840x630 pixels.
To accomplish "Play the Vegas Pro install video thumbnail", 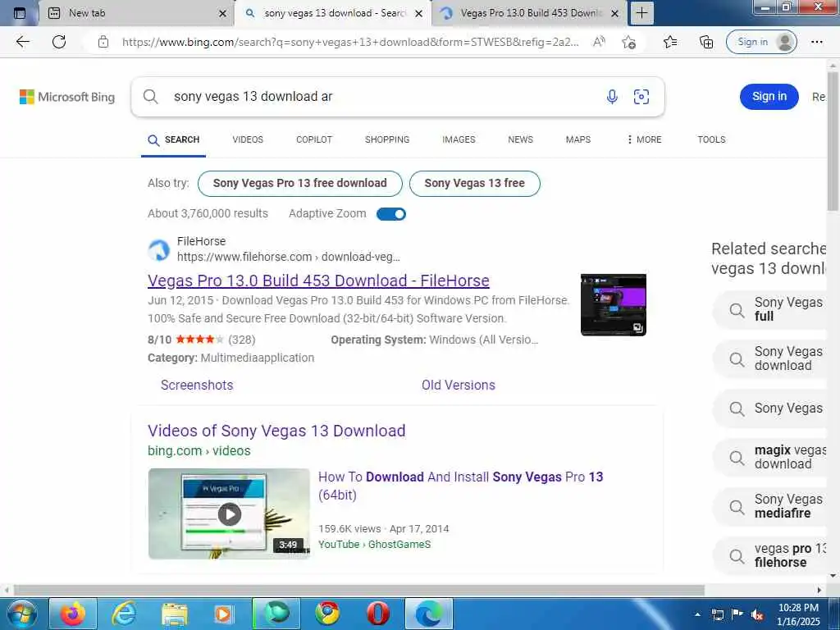I will click(x=230, y=514).
